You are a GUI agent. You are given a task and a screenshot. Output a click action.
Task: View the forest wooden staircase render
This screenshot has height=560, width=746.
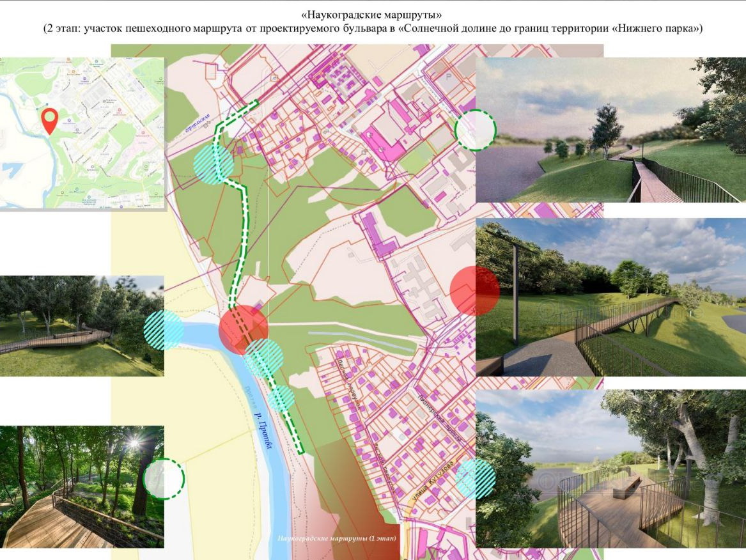(x=82, y=486)
